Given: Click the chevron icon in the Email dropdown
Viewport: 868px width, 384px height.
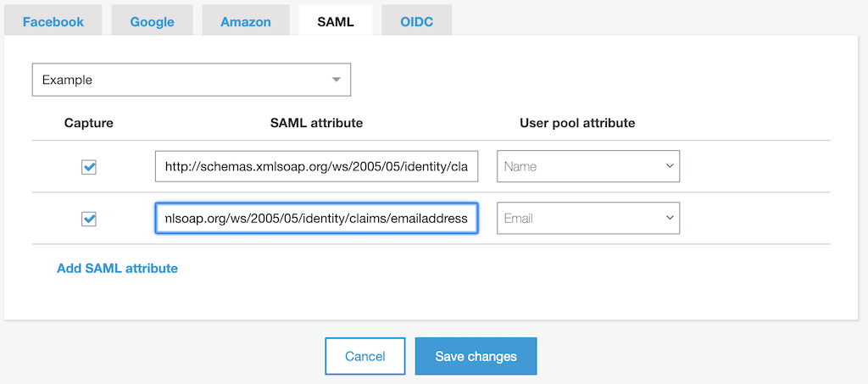Looking at the screenshot, I should pos(670,218).
